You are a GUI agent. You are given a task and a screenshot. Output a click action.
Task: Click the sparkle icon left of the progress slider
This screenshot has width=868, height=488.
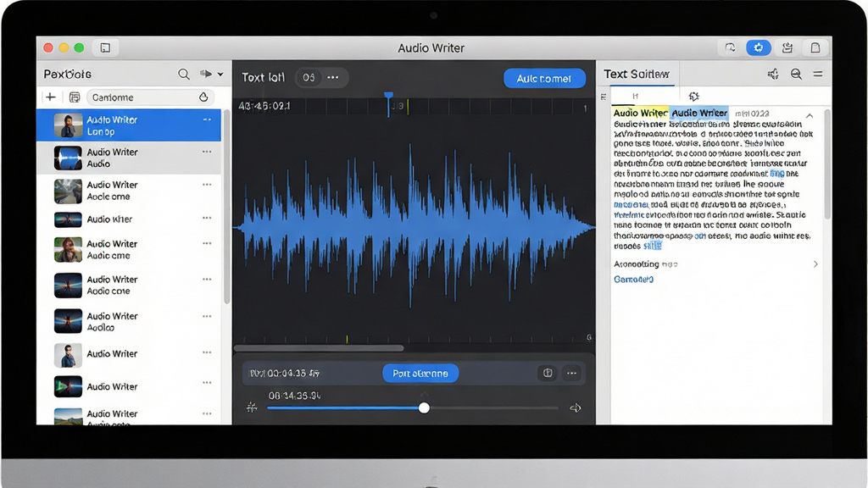[252, 408]
